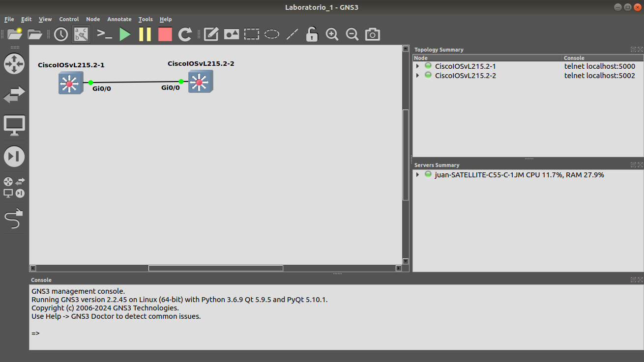
Task: Open the View menu
Action: pos(45,19)
